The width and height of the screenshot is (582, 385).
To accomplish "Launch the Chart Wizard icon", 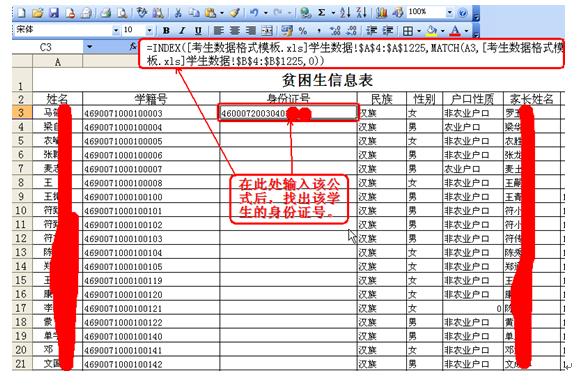I will point(381,14).
